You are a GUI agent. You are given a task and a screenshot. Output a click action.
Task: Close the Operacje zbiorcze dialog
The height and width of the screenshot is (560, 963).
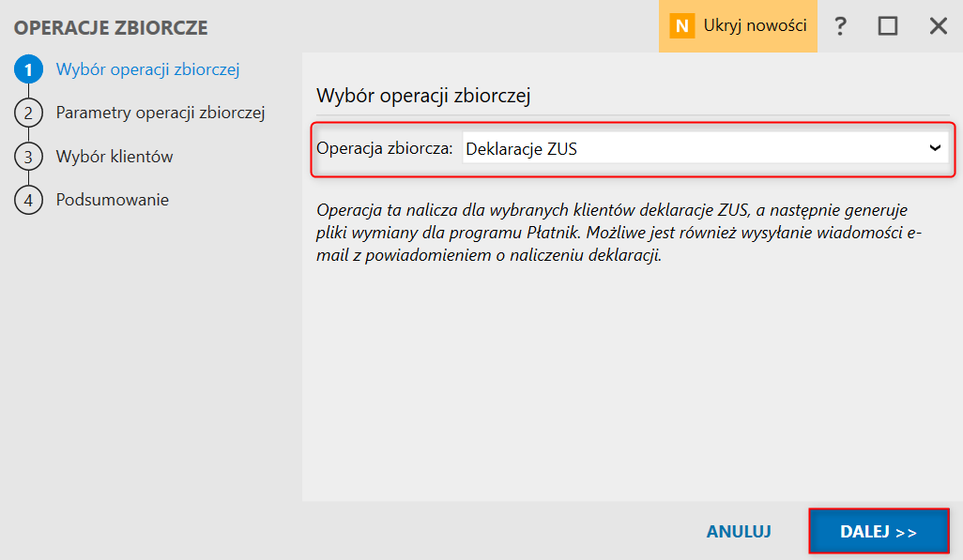point(938,25)
